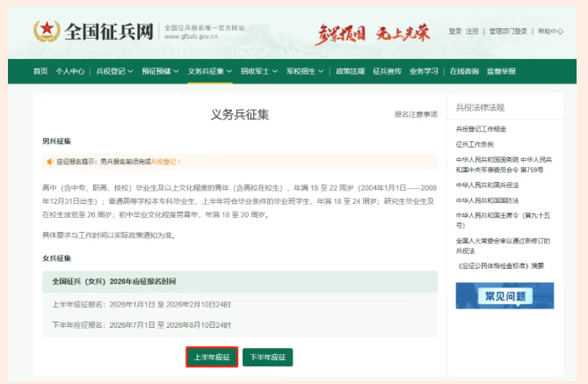Click the 全国征兵网 emblem logo
This screenshot has height=384, width=588.
click(x=44, y=33)
